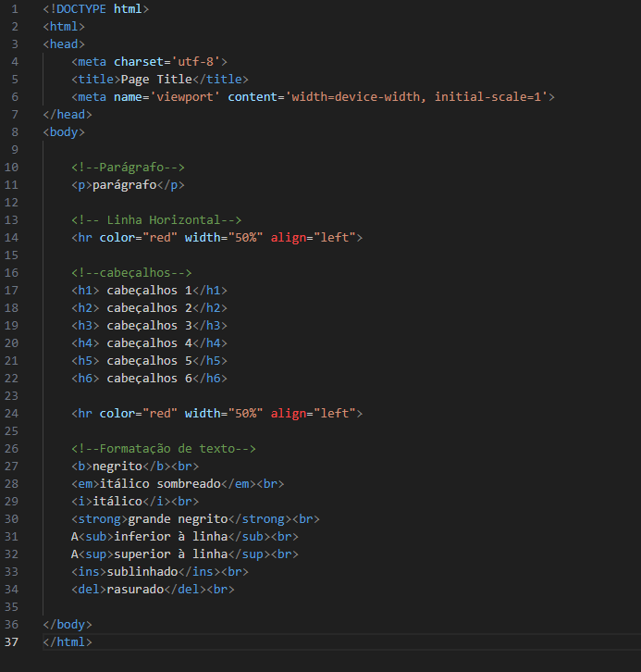Click the 'rasurado' text inside del tag

(135, 589)
